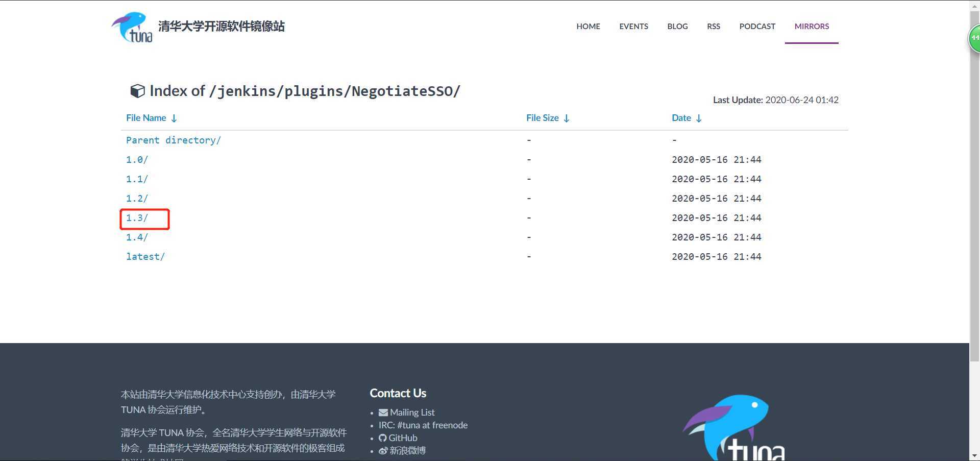Click the large TUNA logo in footer
980x461 pixels.
[x=734, y=427]
